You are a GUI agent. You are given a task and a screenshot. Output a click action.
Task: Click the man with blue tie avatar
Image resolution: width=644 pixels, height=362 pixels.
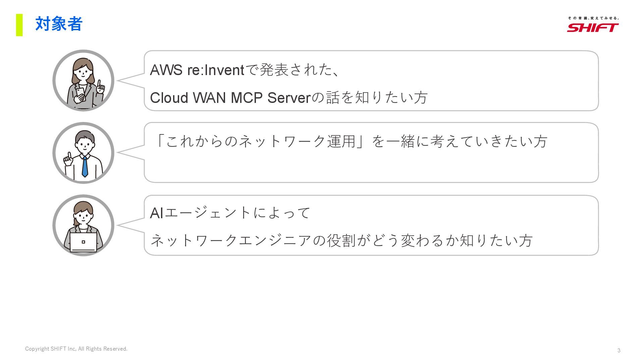coord(83,153)
